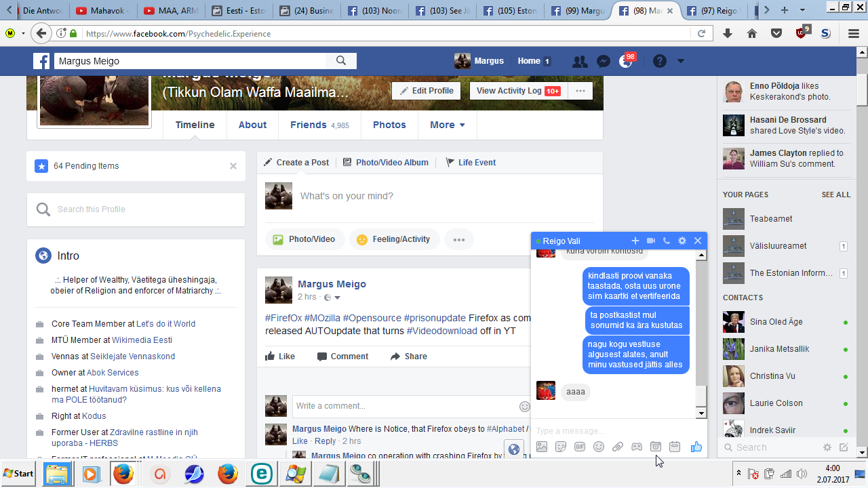Open the Quick Help question mark
The height and width of the screenshot is (488, 868).
[x=660, y=61]
